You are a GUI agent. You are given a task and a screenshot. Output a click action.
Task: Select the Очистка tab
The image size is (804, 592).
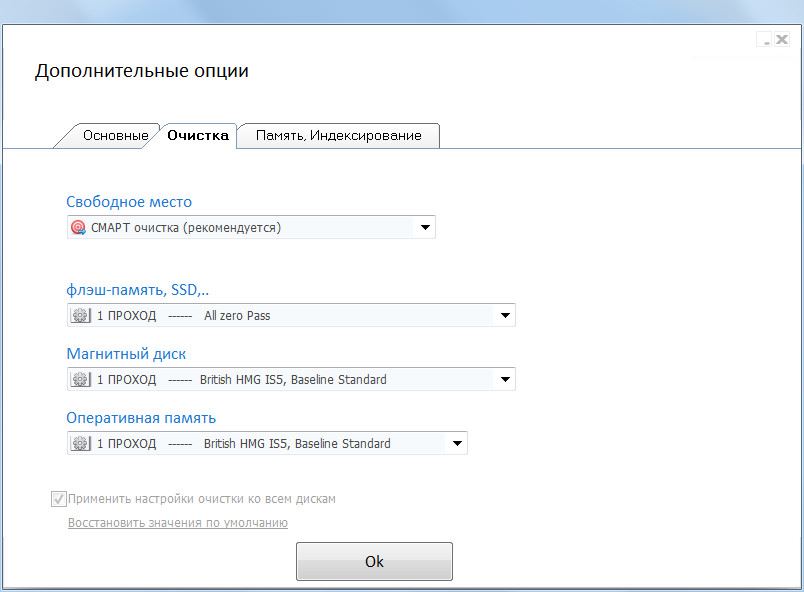(197, 135)
